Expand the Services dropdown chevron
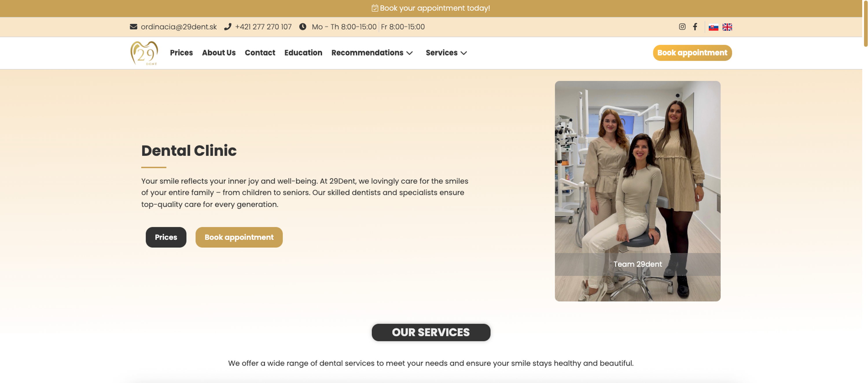This screenshot has height=383, width=868. pos(464,53)
